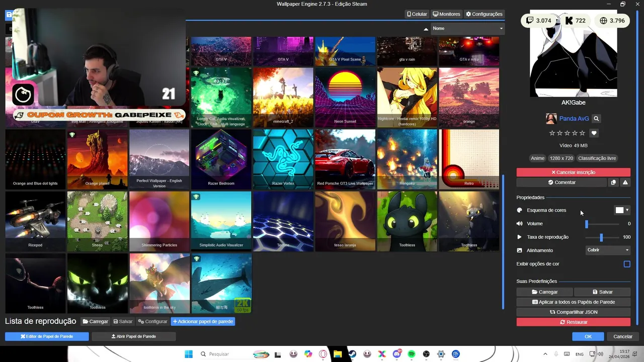Select the Sheep wallpaper thumbnail
This screenshot has height=362, width=644.
(98, 221)
